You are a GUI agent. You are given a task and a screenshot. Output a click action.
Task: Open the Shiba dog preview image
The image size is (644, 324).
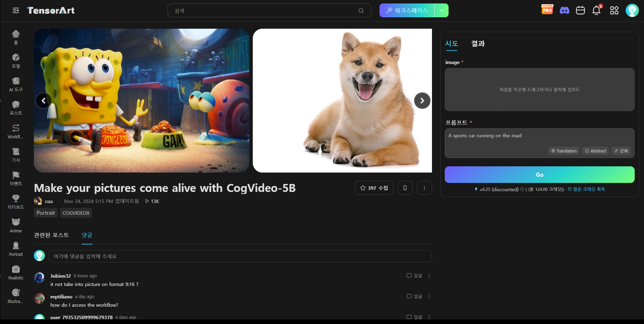[x=342, y=101]
